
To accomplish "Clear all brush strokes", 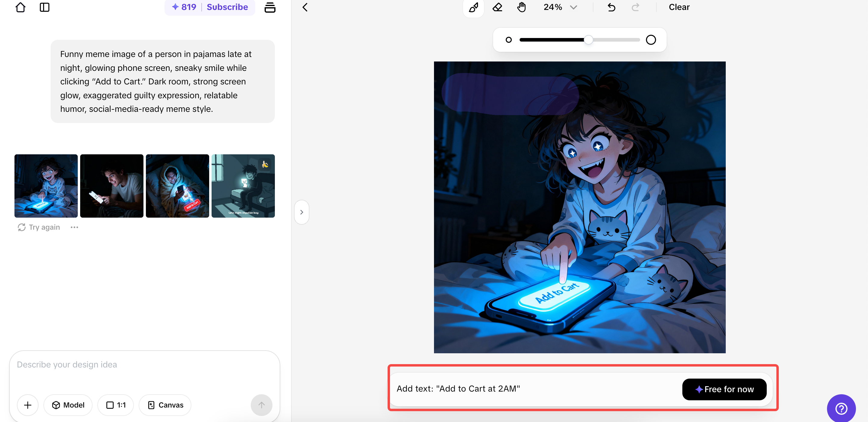I will coord(679,7).
